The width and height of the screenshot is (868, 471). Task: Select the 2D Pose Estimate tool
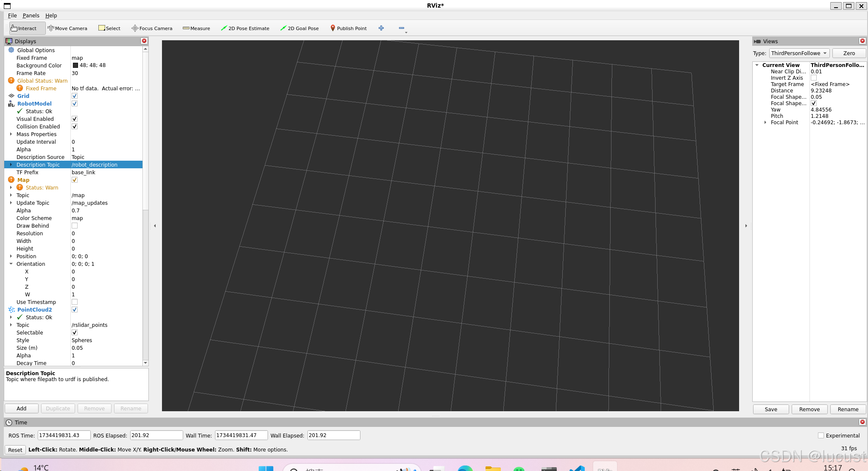(245, 28)
